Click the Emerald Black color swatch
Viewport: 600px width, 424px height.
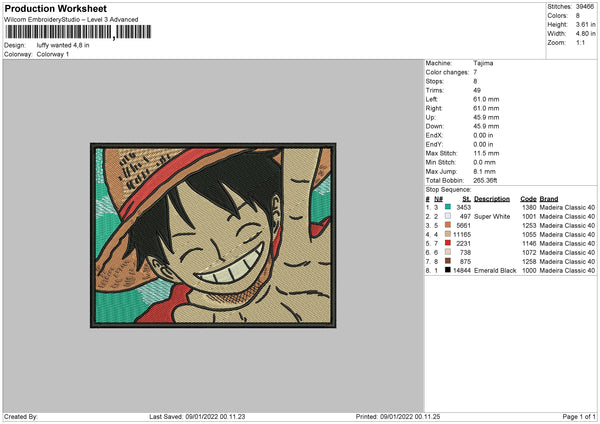pyautogui.click(x=448, y=270)
